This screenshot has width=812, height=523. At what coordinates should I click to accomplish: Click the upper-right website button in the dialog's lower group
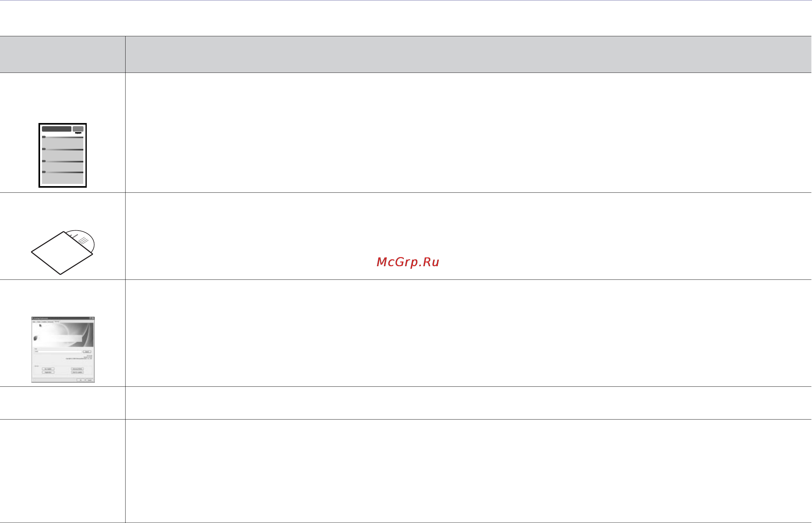77,369
